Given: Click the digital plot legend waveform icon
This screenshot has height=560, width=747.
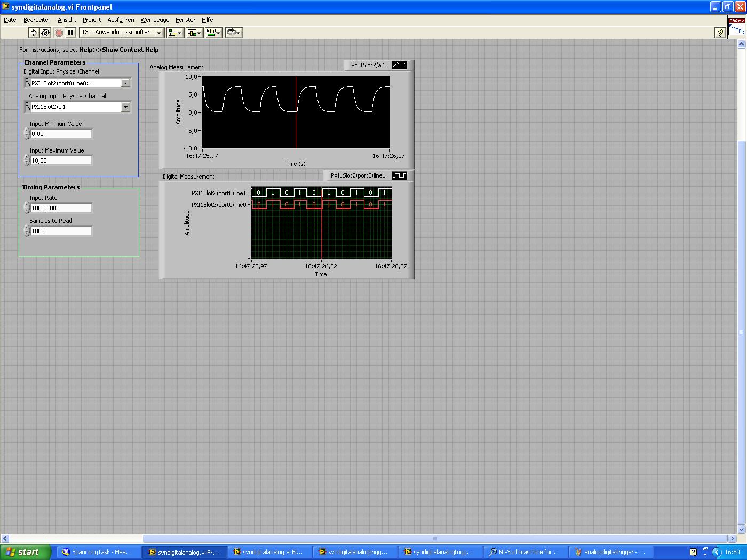Looking at the screenshot, I should click(399, 175).
